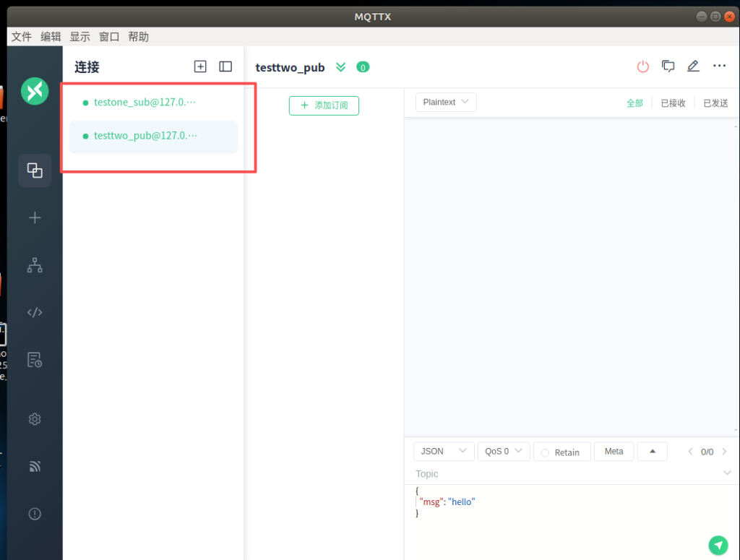Open the three-dot more options menu
This screenshot has width=740, height=560.
tap(719, 66)
